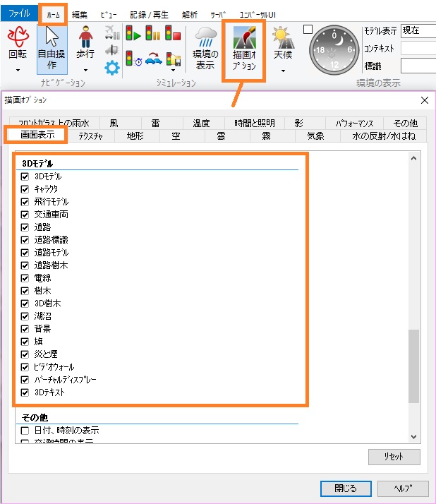Image resolution: width=436 pixels, height=504 pixels.
Task: Switch to the 記録 / 再生 ribbon tab
Action: click(x=149, y=15)
